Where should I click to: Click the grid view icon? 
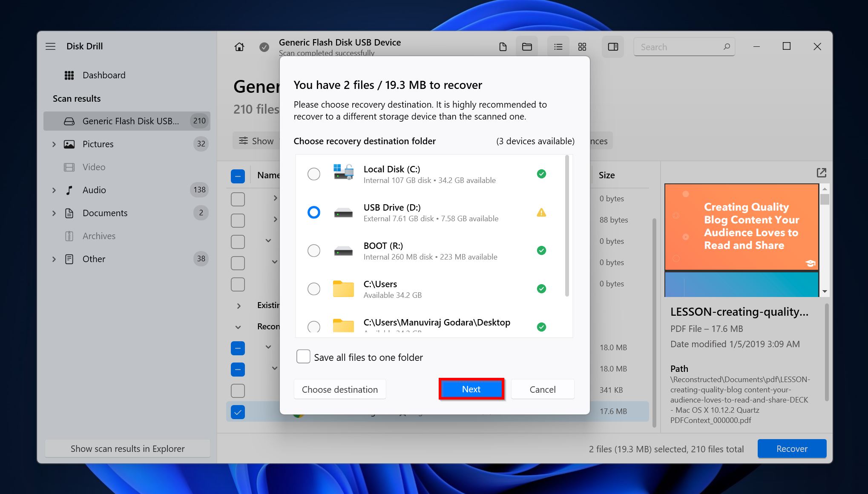click(x=581, y=46)
